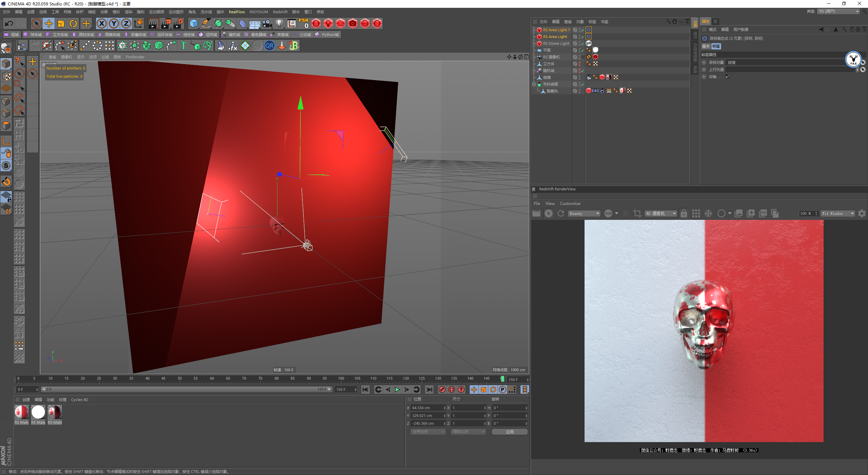Click the Light bulb object icon
The width and height of the screenshot is (868, 475).
click(279, 23)
